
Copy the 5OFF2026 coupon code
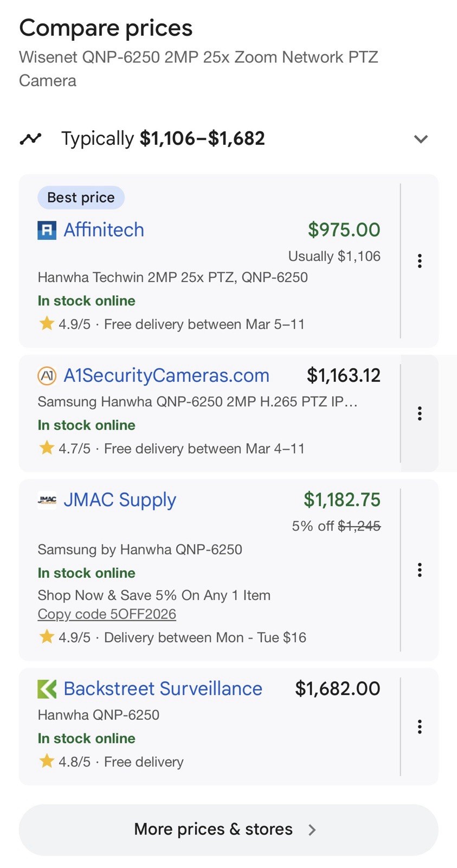point(107,614)
